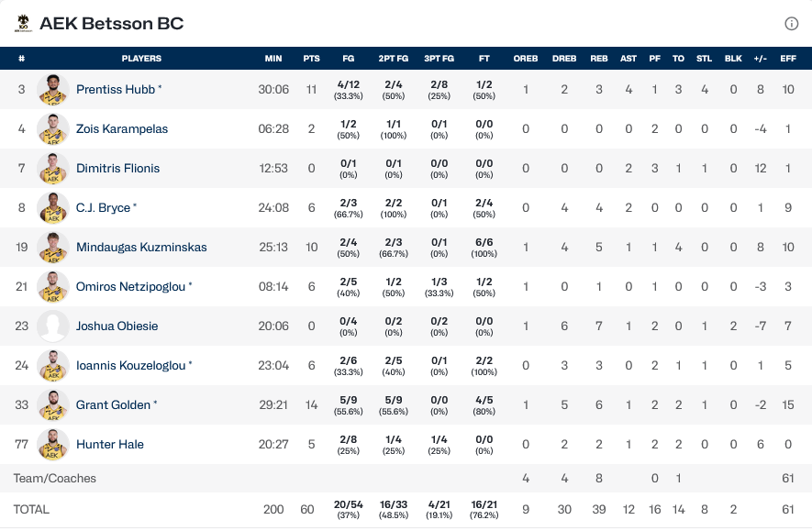
Task: Open Mindaugas Kuzminskas player page
Action: (141, 248)
